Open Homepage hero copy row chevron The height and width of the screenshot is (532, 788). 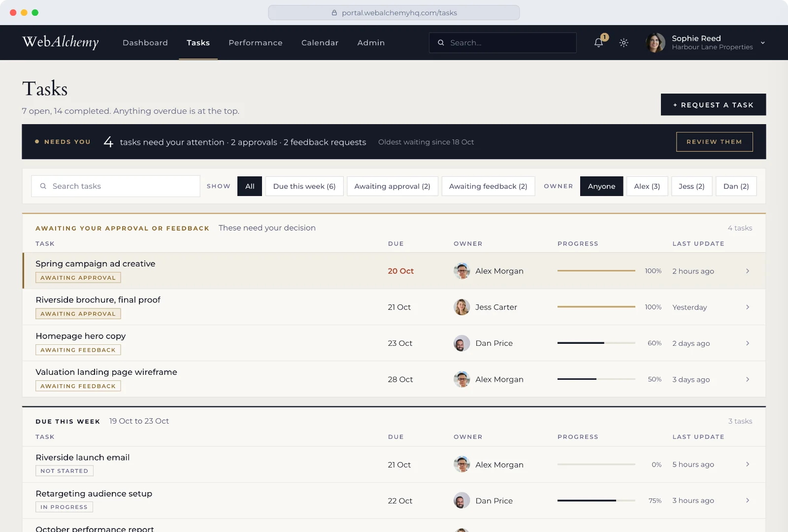pyautogui.click(x=748, y=343)
